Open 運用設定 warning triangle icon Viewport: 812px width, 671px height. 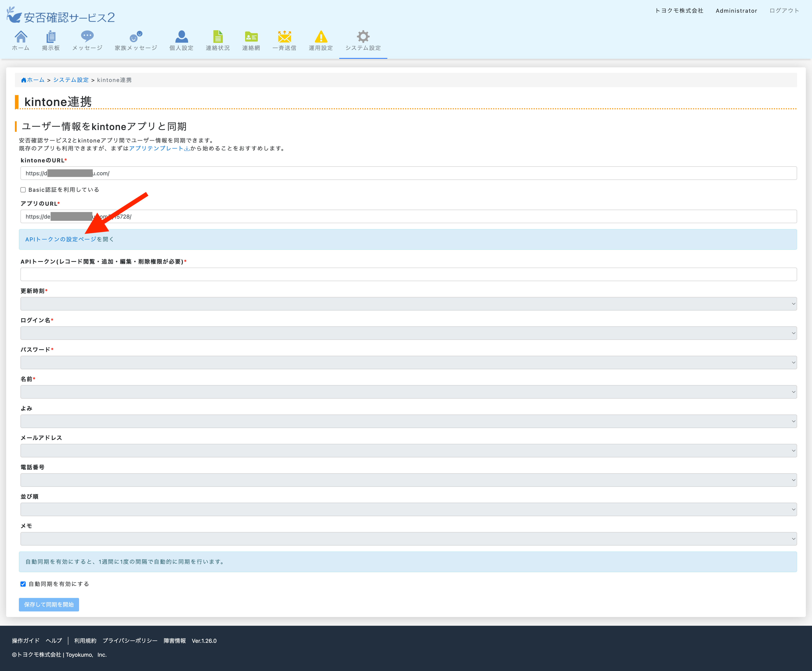(x=321, y=37)
